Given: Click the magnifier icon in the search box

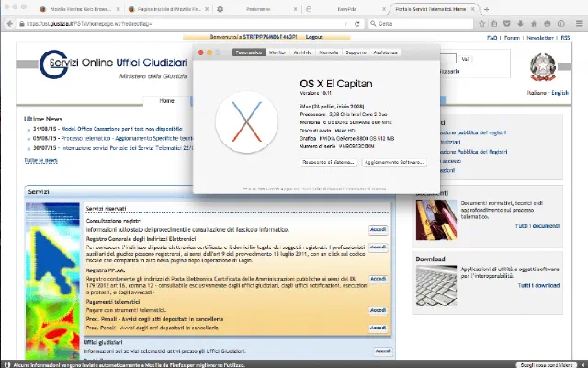Looking at the screenshot, I should tap(373, 23).
